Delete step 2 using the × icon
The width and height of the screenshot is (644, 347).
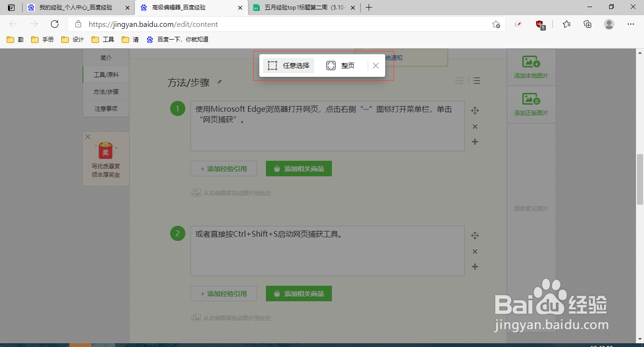click(475, 251)
